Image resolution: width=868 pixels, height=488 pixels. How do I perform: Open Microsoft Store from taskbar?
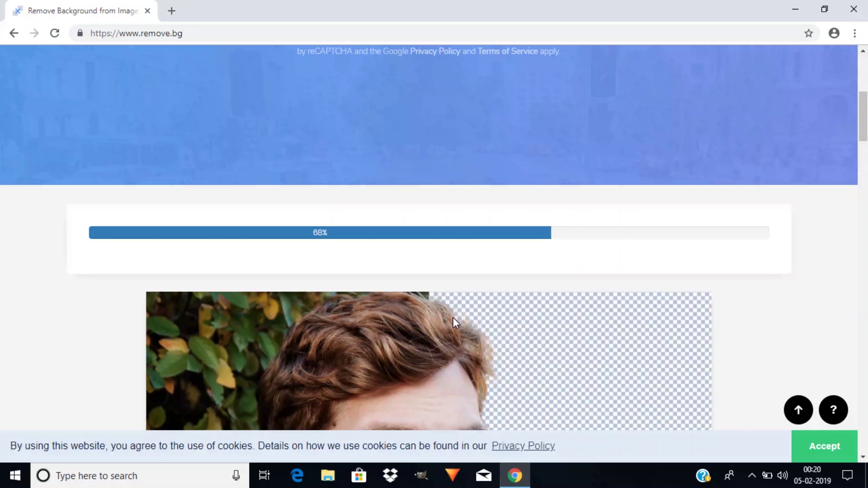tap(359, 475)
